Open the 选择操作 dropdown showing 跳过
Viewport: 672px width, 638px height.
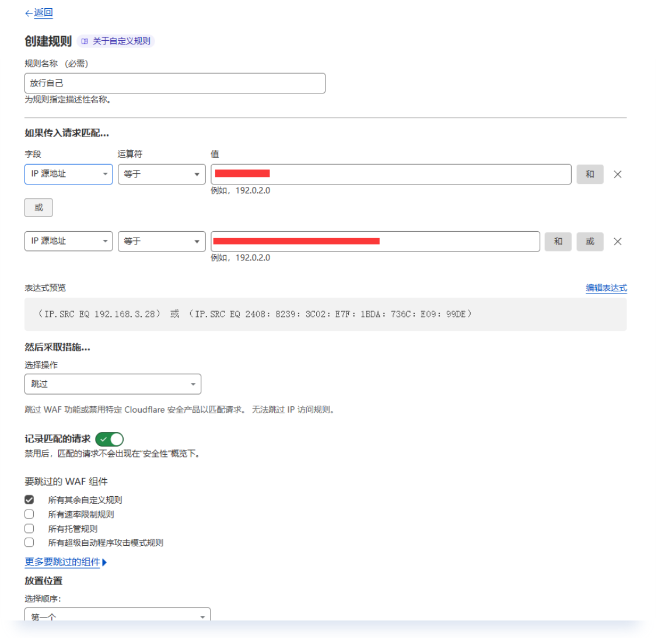coord(113,384)
